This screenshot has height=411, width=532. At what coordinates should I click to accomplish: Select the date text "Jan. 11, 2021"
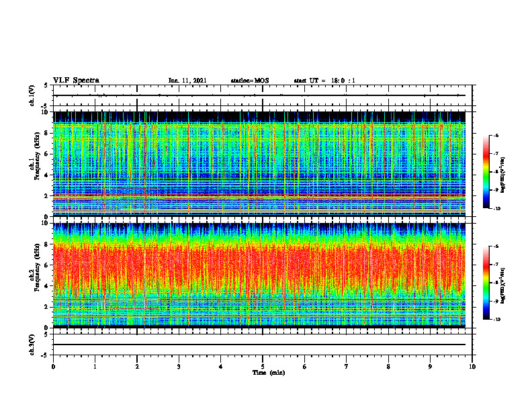tap(187, 81)
